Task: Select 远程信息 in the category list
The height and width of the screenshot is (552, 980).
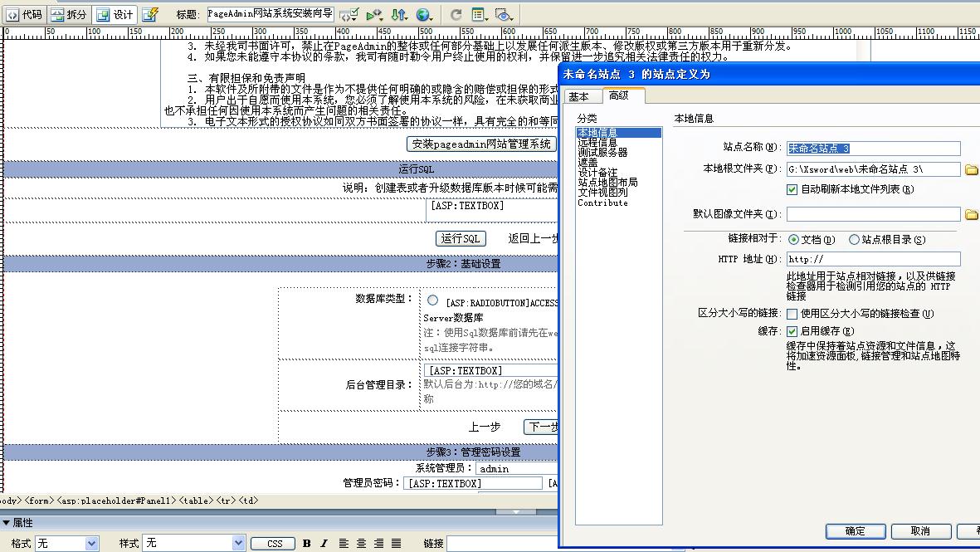Action: 597,143
